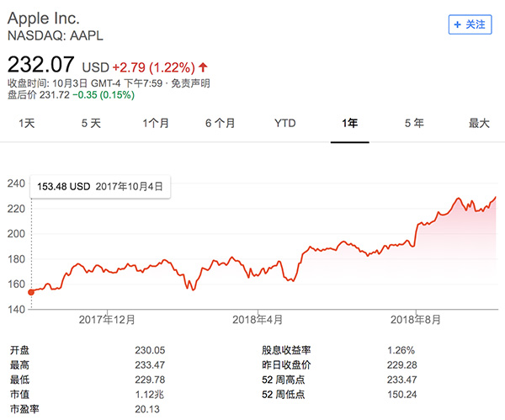
Task: Open the 免责声明 disclaimer link
Action: (192, 82)
